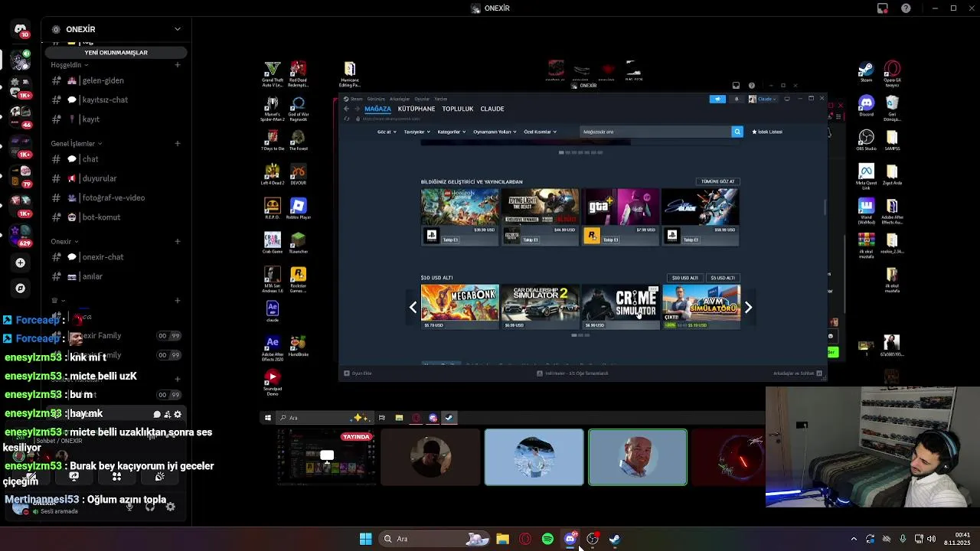The image size is (980, 551).
Task: Click Spotify icon in Windows taskbar
Action: click(547, 539)
